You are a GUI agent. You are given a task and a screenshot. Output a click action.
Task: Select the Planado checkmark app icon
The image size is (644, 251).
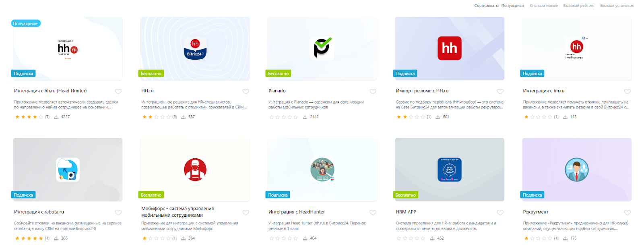(x=322, y=48)
